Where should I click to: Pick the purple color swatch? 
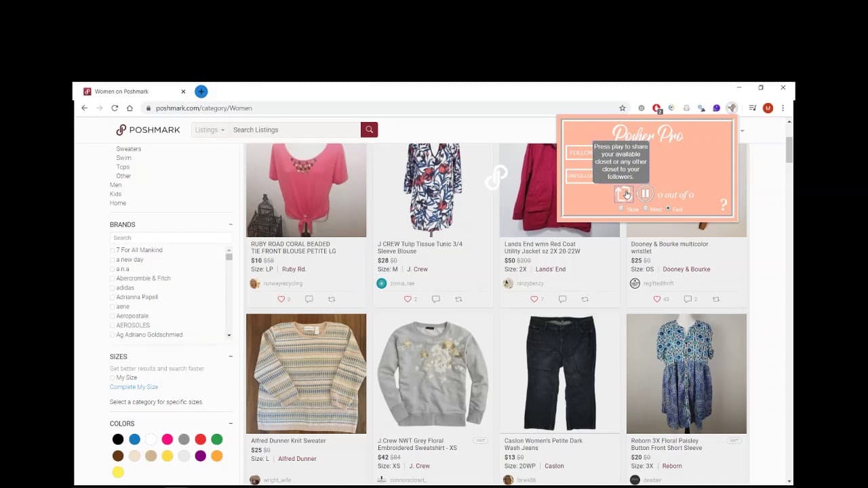click(200, 456)
